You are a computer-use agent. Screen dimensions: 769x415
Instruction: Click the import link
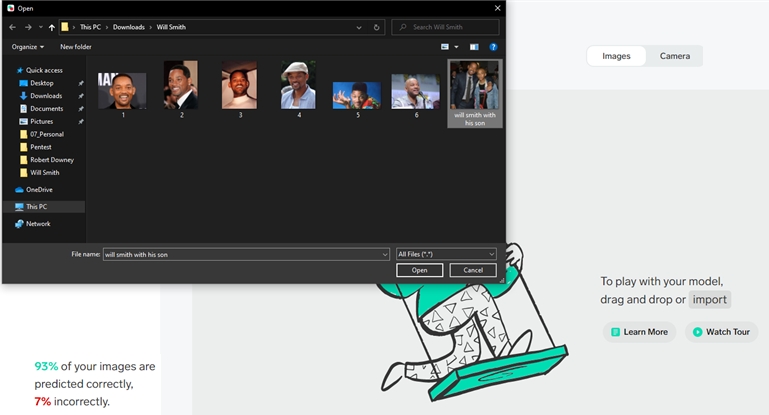tap(710, 299)
